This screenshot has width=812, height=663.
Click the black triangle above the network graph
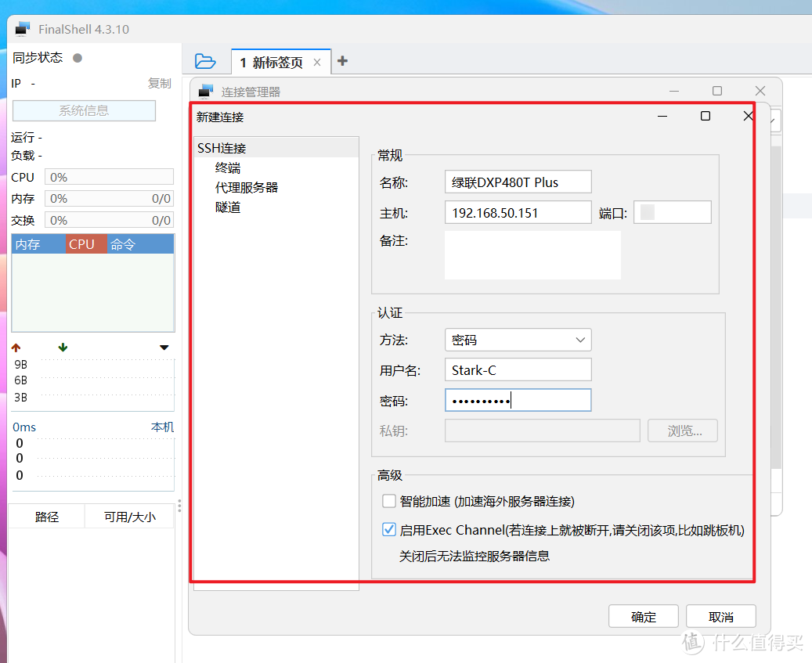pos(164,347)
